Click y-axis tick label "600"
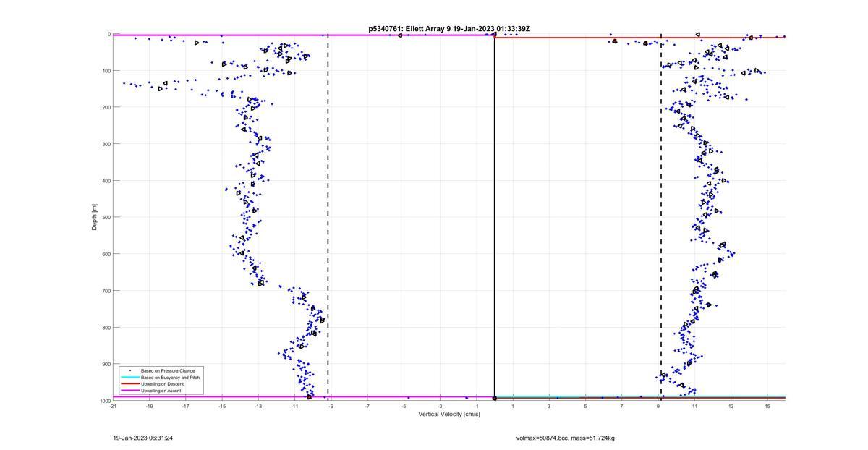 (x=106, y=254)
